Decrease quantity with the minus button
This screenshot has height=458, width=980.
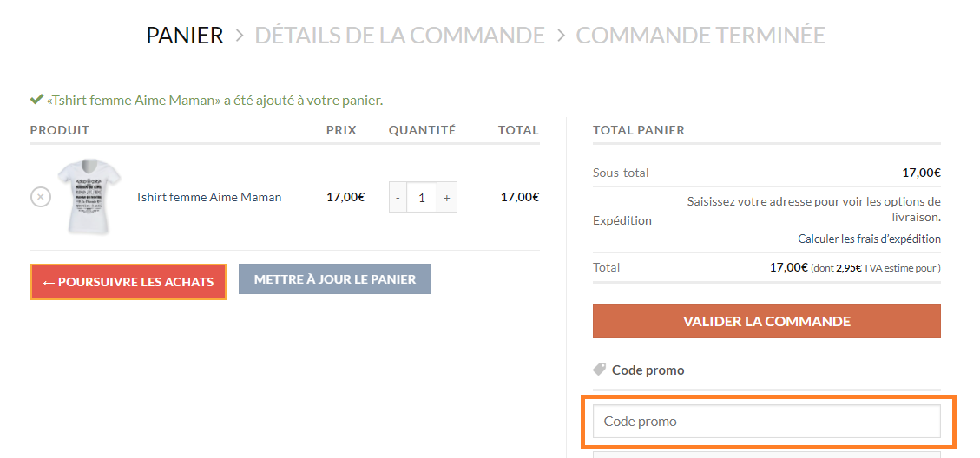click(x=398, y=198)
